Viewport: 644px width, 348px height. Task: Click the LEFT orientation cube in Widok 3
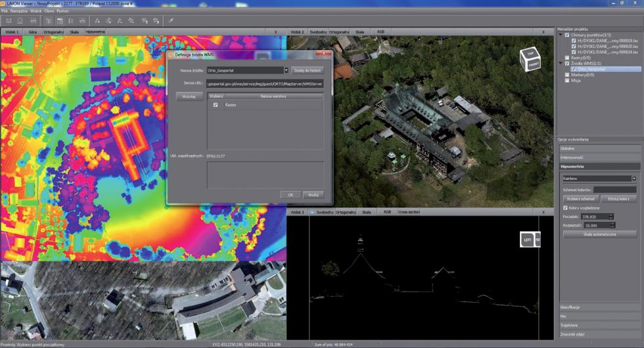(530, 240)
